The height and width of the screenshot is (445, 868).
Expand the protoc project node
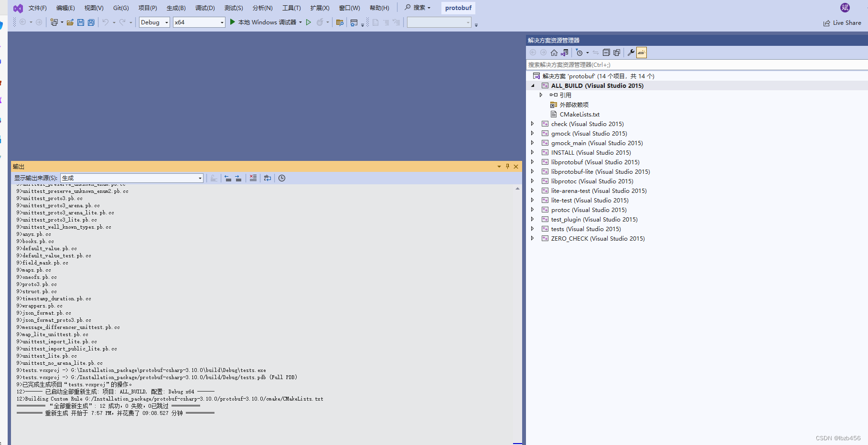[x=533, y=210]
